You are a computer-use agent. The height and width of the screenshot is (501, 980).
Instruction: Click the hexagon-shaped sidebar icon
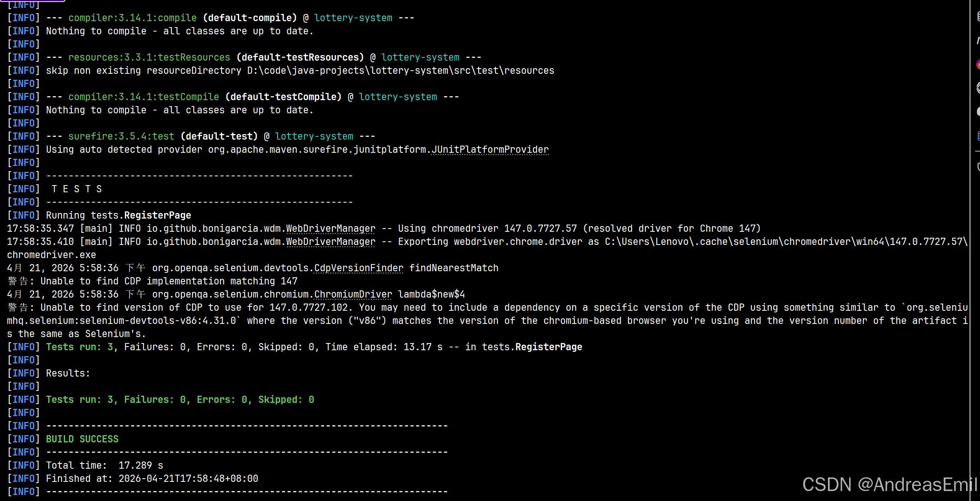point(978,87)
